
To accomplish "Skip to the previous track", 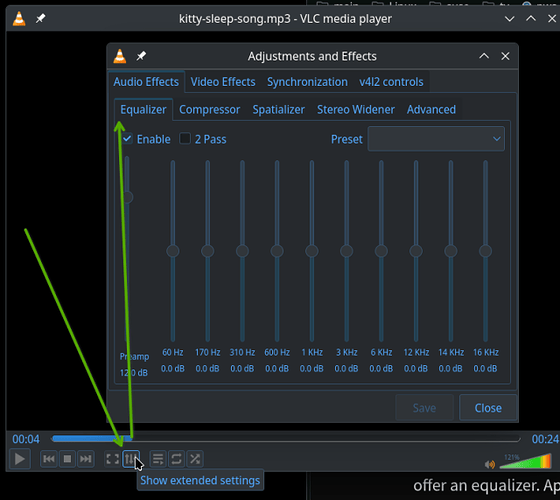I will click(49, 459).
